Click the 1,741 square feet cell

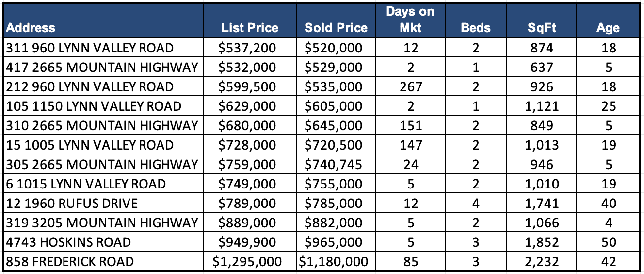[542, 204]
